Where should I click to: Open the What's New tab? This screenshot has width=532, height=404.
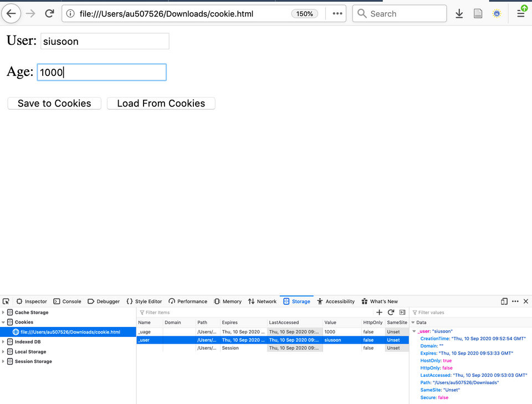coord(380,301)
